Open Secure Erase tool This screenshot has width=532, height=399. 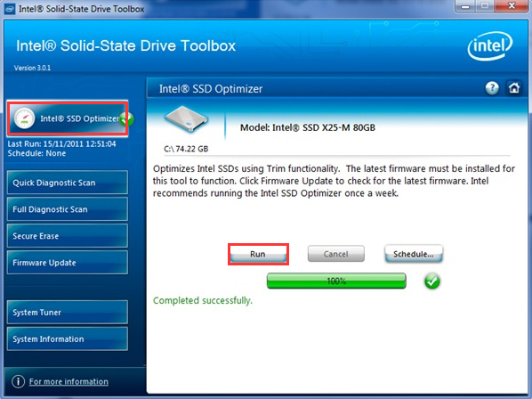(68, 236)
